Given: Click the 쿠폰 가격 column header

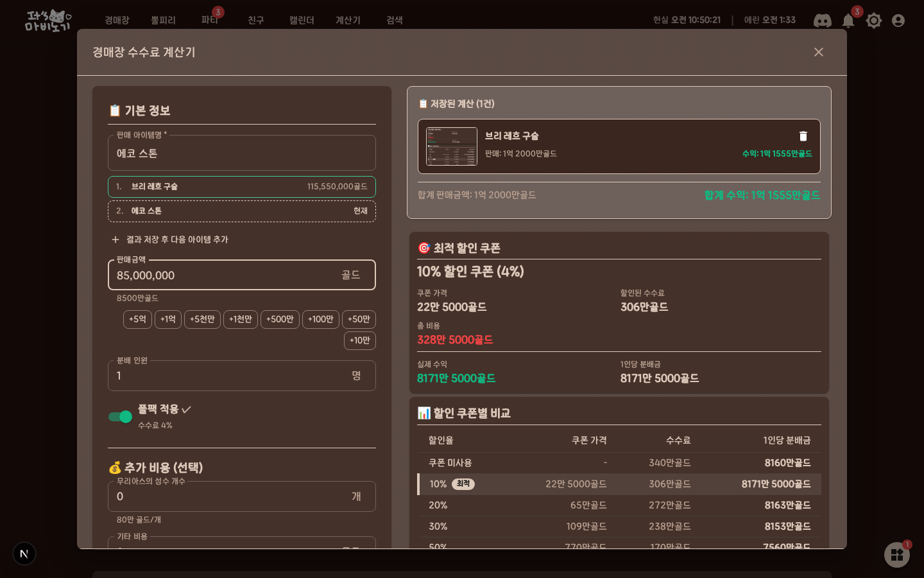Looking at the screenshot, I should 589,441.
